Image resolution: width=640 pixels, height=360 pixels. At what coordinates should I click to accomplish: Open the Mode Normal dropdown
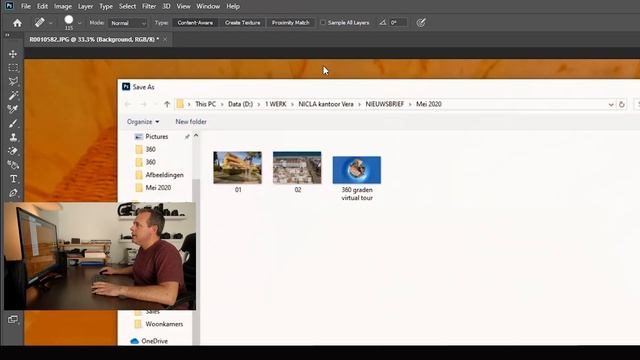(127, 23)
